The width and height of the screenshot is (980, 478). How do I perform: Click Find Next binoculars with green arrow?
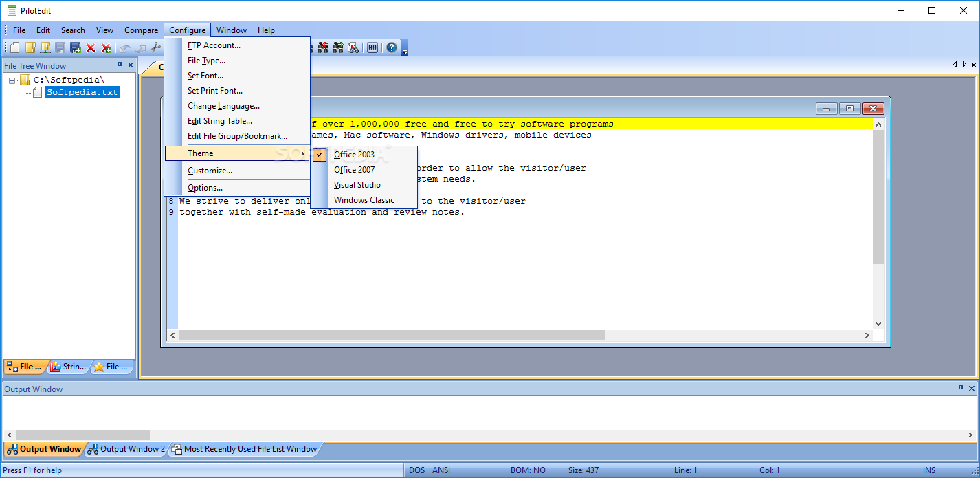(338, 47)
